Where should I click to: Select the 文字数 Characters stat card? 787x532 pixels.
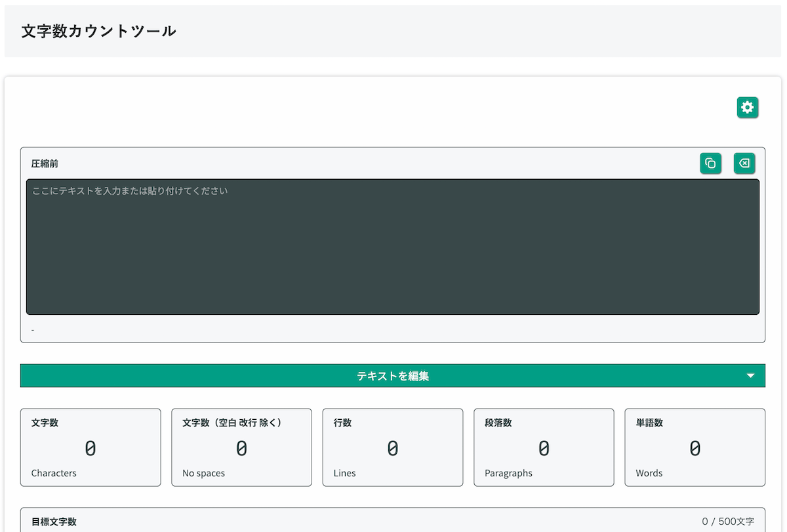pyautogui.click(x=91, y=447)
